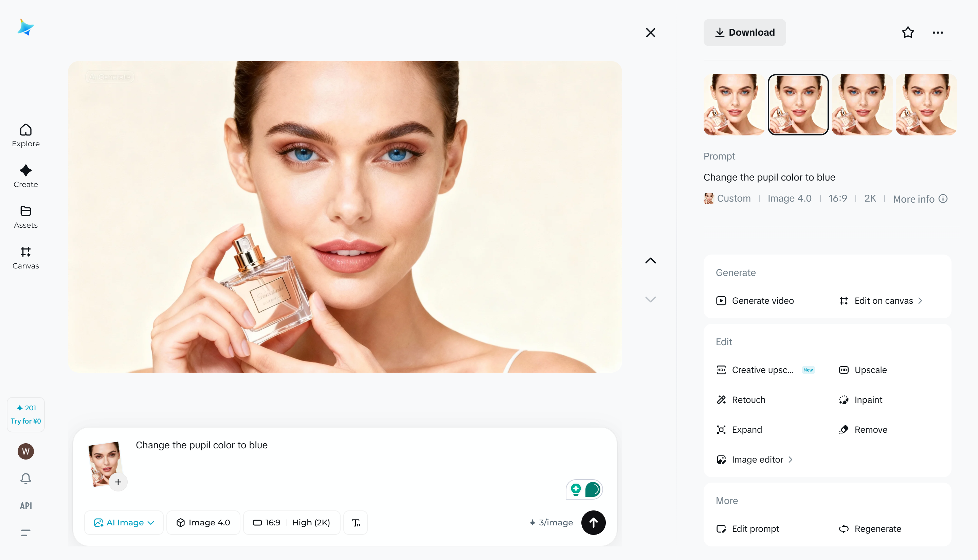This screenshot has width=978, height=560.
Task: Select the second (highlighted) result thumbnail
Action: pyautogui.click(x=798, y=105)
